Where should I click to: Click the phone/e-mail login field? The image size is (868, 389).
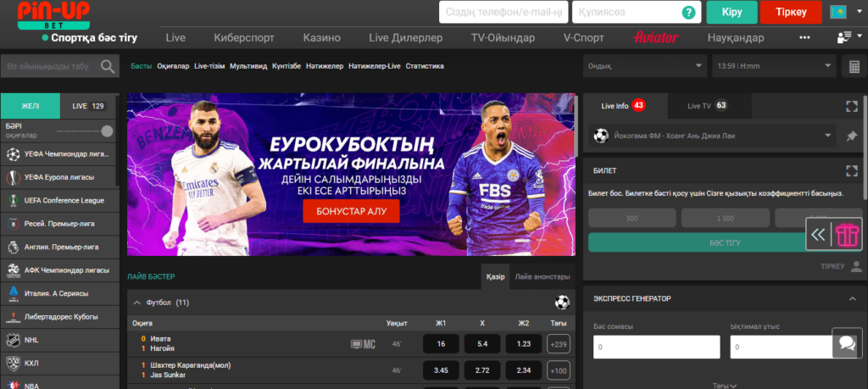(x=504, y=12)
